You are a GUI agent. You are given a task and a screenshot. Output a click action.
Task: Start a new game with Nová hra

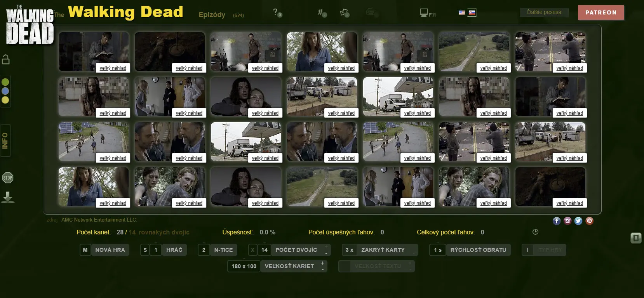coord(110,250)
